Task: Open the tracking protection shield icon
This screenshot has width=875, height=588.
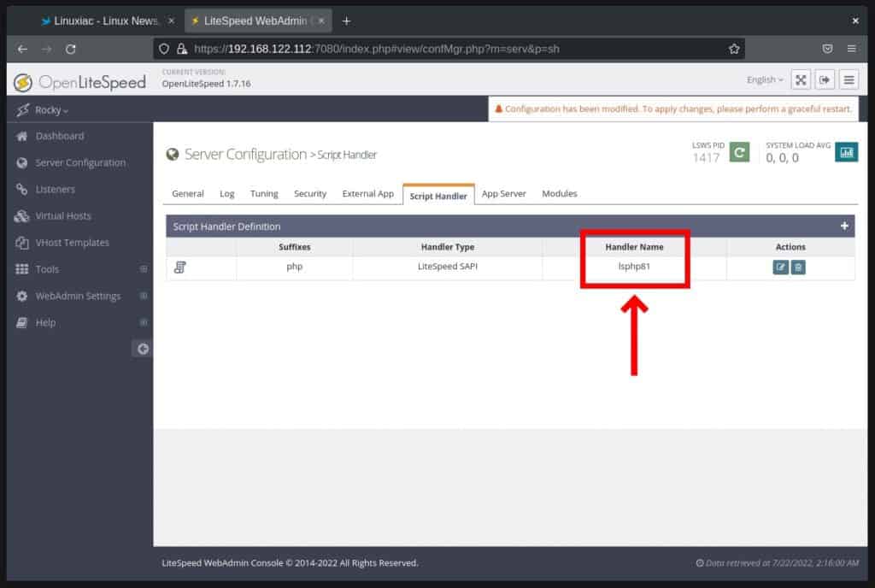Action: 164,49
